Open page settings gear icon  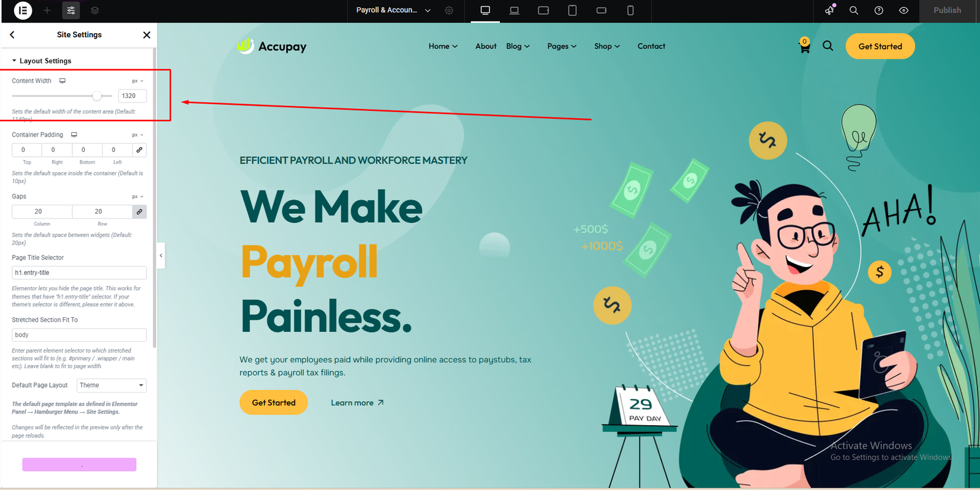pyautogui.click(x=449, y=10)
